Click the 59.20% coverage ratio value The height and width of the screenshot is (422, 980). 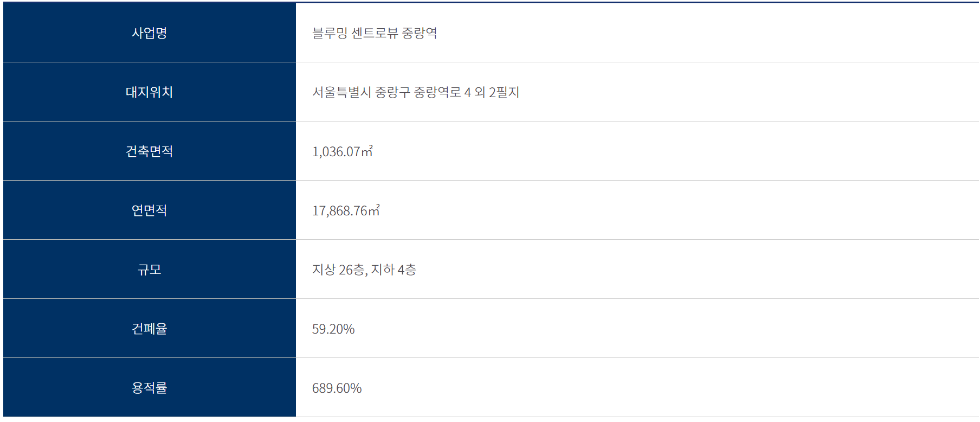[333, 329]
